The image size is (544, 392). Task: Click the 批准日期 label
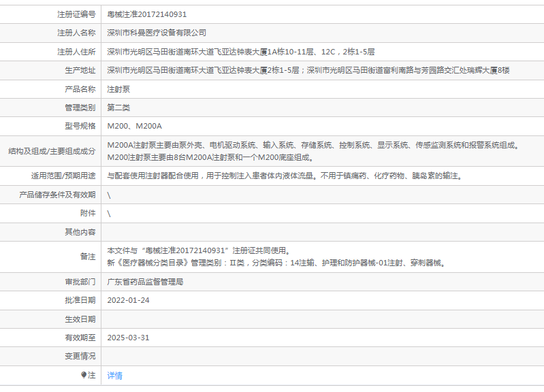80,300
